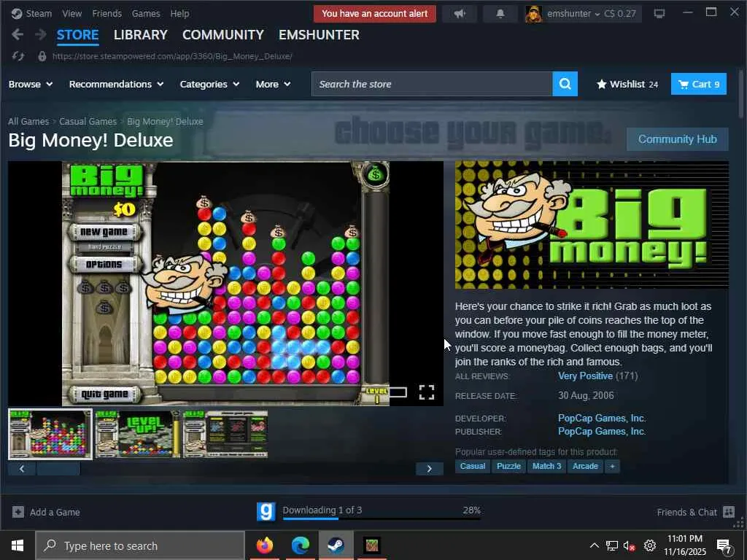Go back with the left arrow icon
Viewport: 747px width, 560px height.
tap(18, 35)
